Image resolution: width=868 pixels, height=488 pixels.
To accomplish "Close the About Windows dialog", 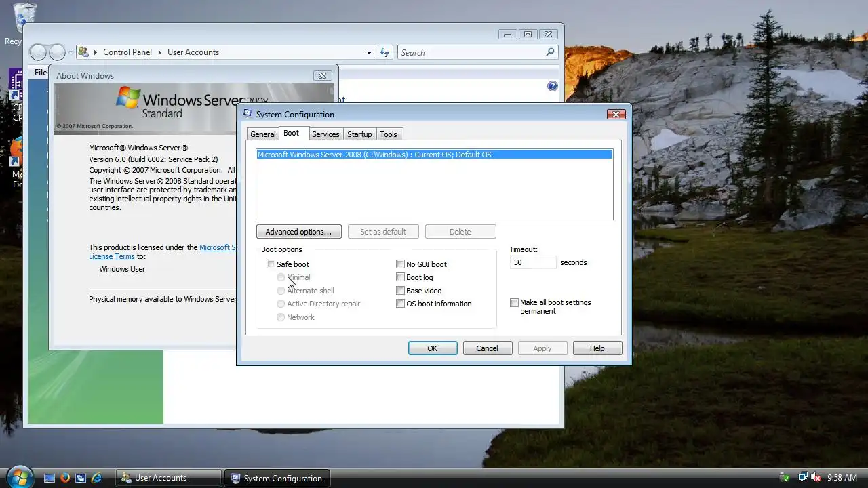I will pos(323,75).
